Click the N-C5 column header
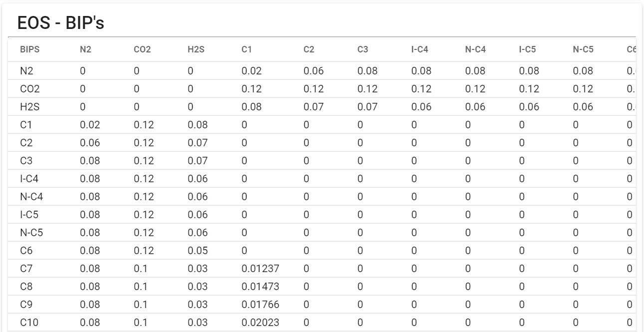 click(x=583, y=49)
